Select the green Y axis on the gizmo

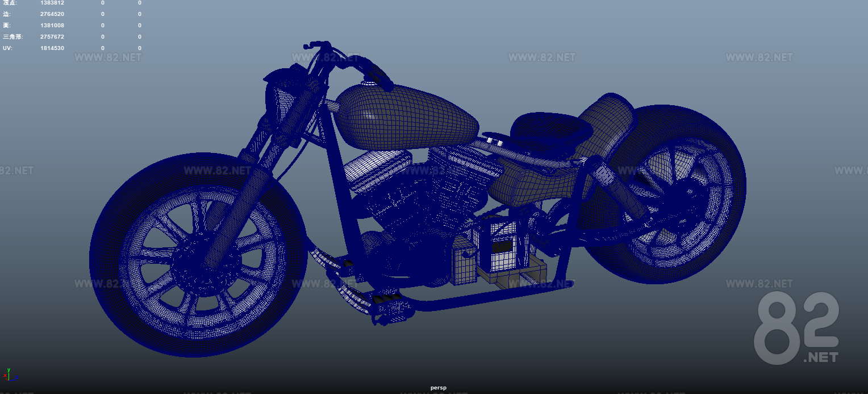(x=9, y=370)
